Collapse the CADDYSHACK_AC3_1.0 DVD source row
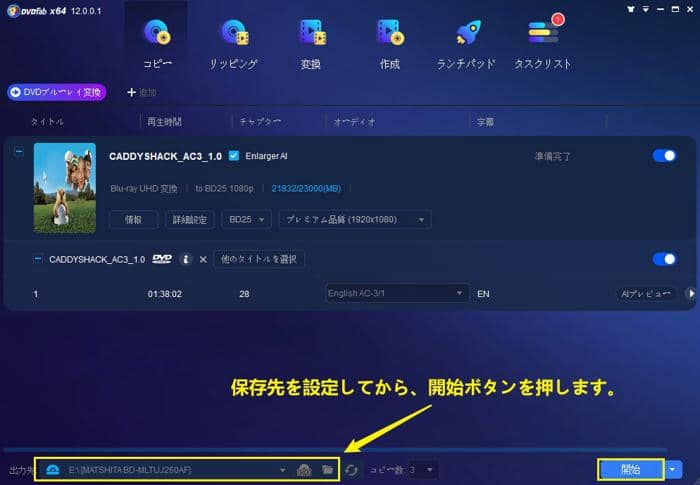This screenshot has height=485, width=700. (38, 259)
